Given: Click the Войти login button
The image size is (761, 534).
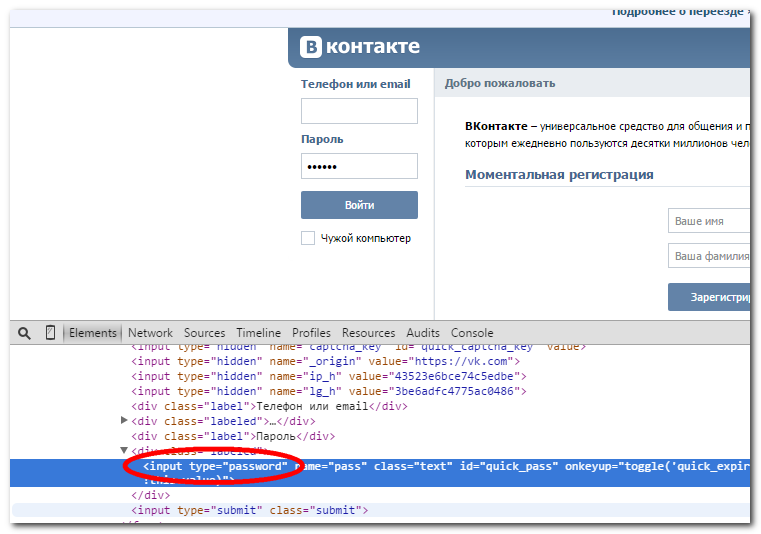Looking at the screenshot, I should (x=359, y=205).
